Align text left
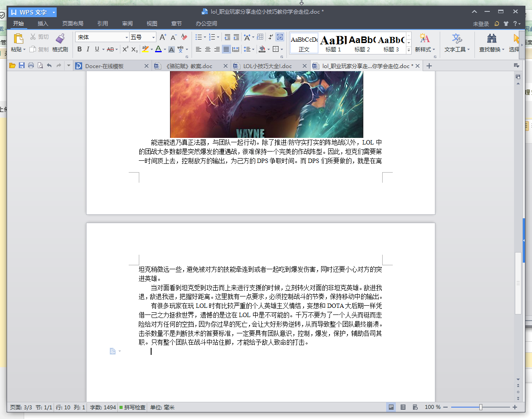The image size is (532, 419). pos(199,49)
